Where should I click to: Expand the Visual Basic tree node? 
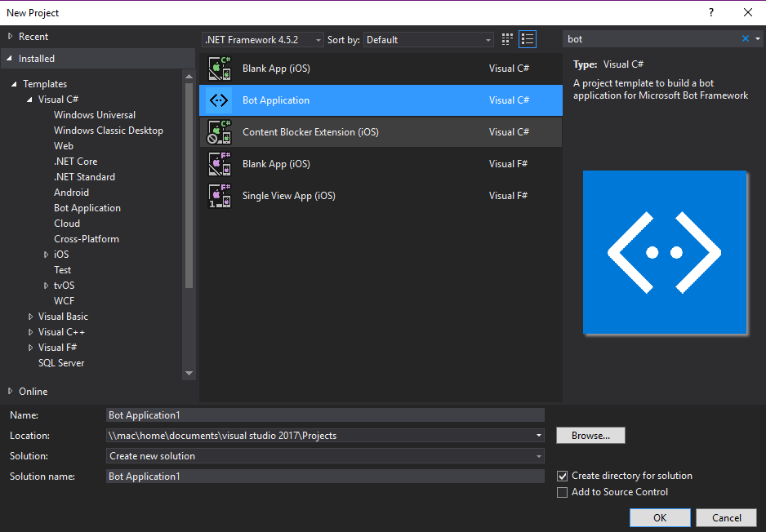coord(30,317)
